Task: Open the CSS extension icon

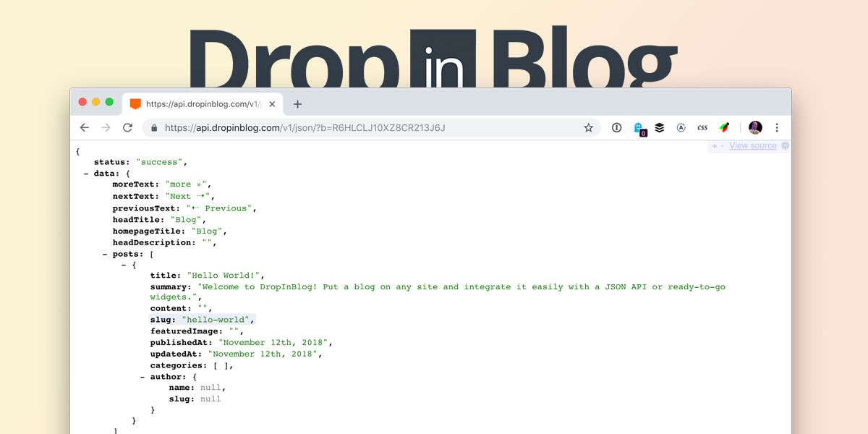Action: coord(702,127)
